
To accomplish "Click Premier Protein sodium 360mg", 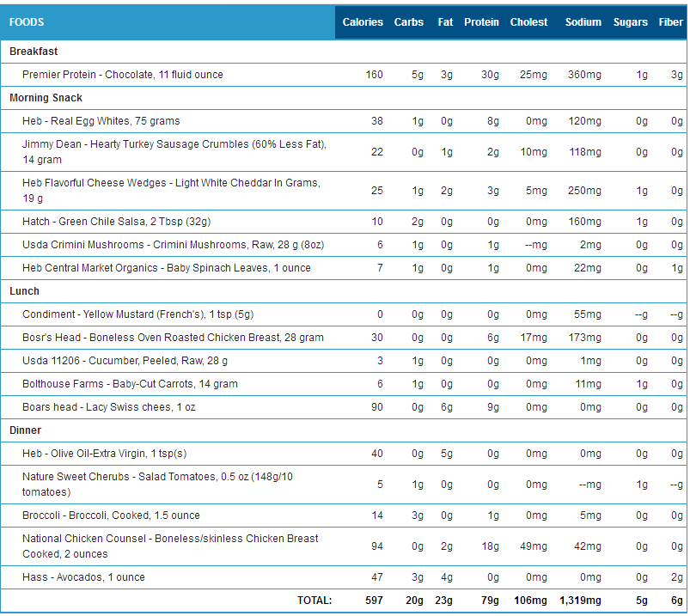I will pos(584,75).
